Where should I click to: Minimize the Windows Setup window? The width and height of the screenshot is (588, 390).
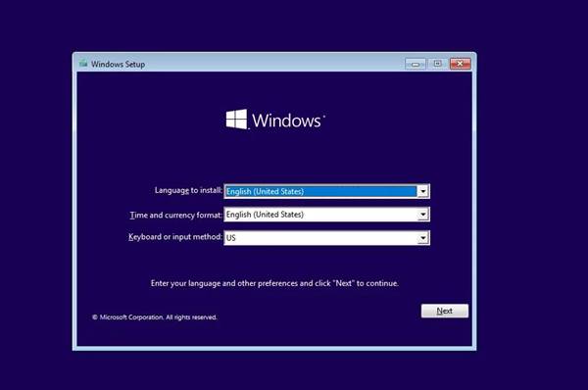[416, 64]
